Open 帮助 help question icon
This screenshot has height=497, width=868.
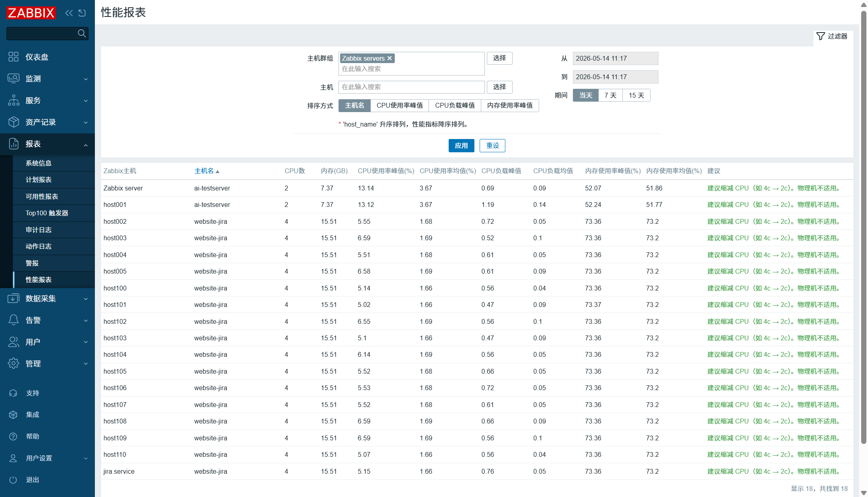coord(13,436)
